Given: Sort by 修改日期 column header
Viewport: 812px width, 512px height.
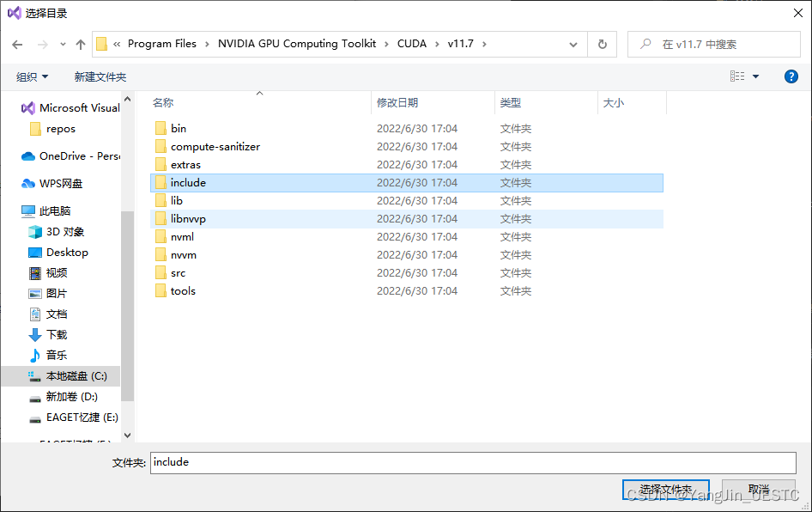Looking at the screenshot, I should 397,102.
